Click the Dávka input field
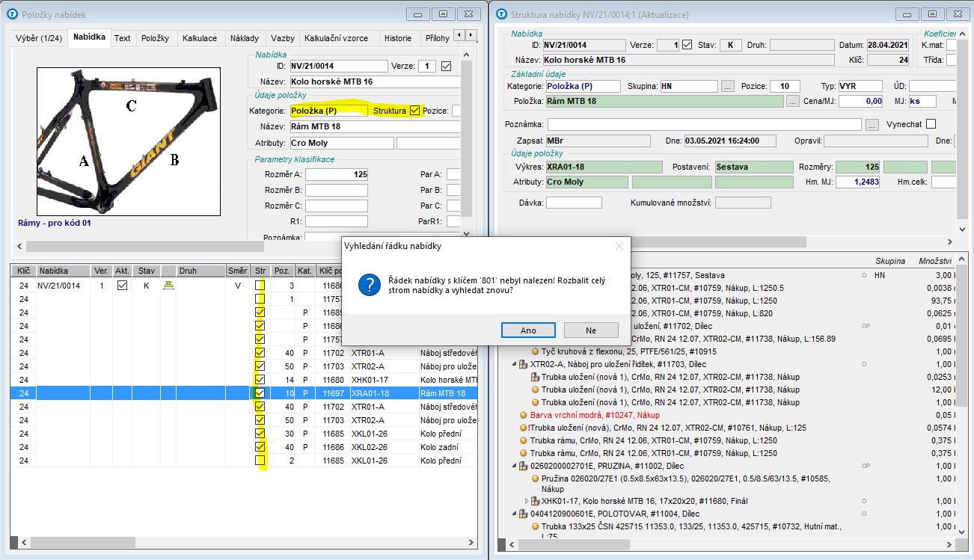The width and height of the screenshot is (974, 560). pos(574,203)
